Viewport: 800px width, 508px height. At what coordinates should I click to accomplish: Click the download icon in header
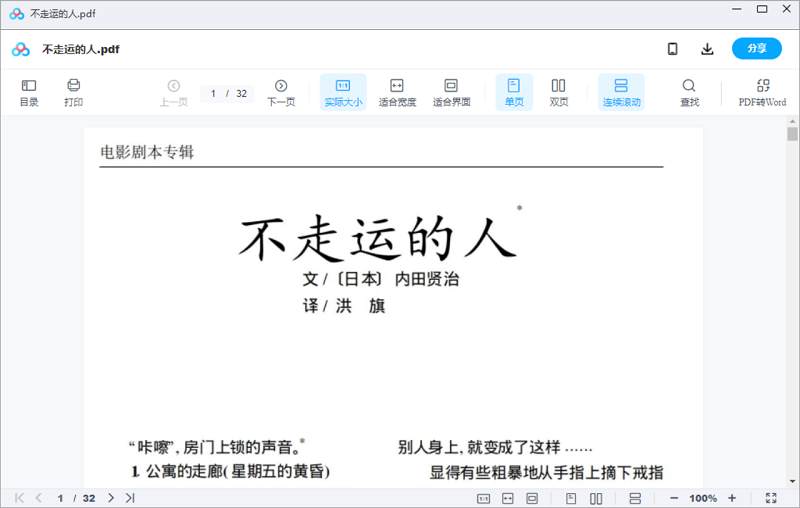click(x=707, y=49)
